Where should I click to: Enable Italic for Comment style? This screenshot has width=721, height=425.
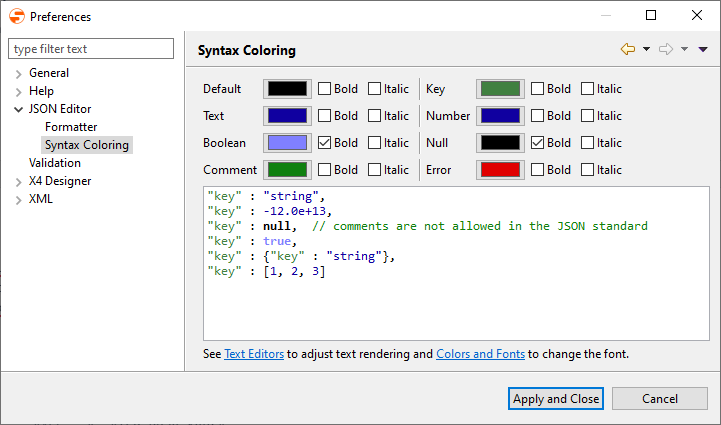[x=375, y=170]
